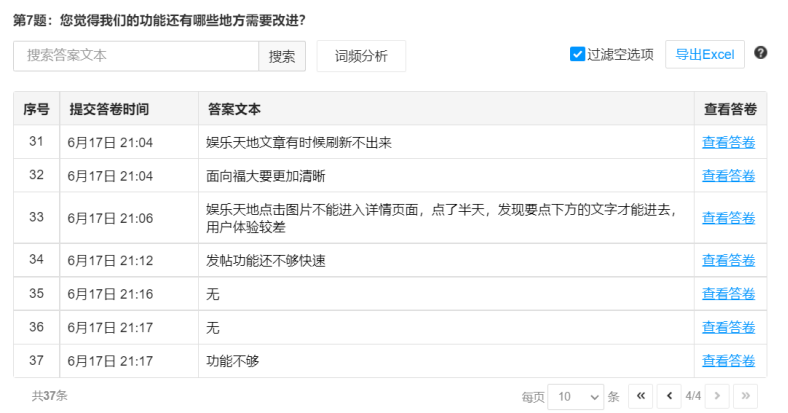Open 查看答卷 link for row 33

coord(728,217)
